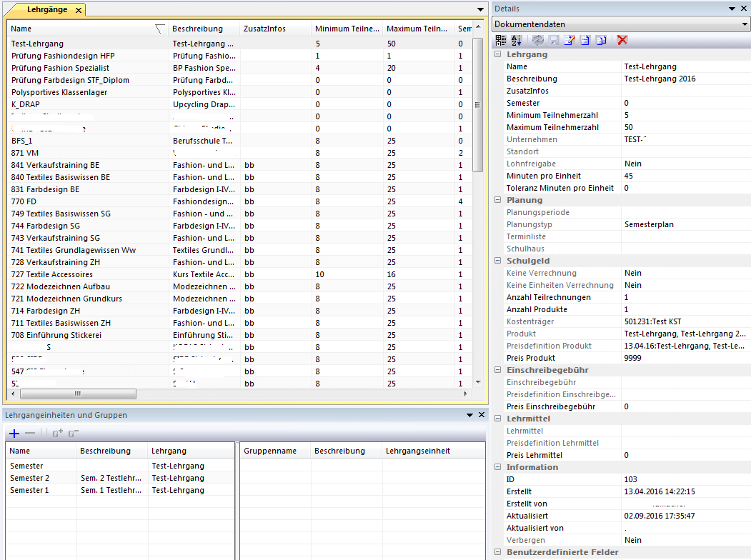Viewport: 751px width, 560px height.
Task: Click the G+ add group icon
Action: point(58,433)
